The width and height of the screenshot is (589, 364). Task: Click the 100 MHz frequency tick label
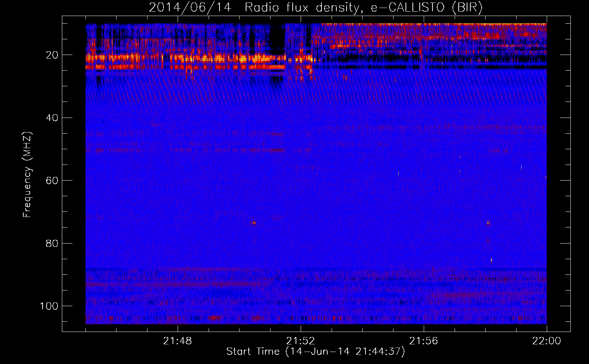pyautogui.click(x=49, y=306)
